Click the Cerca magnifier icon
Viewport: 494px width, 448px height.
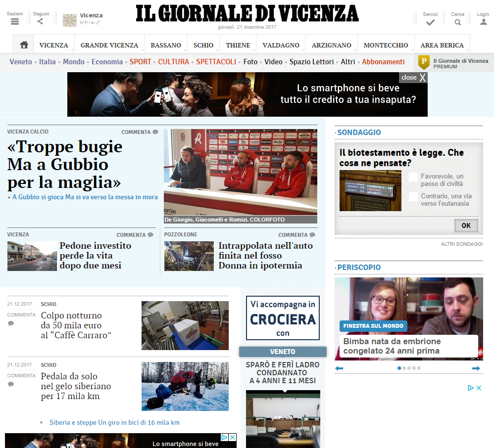click(x=458, y=22)
